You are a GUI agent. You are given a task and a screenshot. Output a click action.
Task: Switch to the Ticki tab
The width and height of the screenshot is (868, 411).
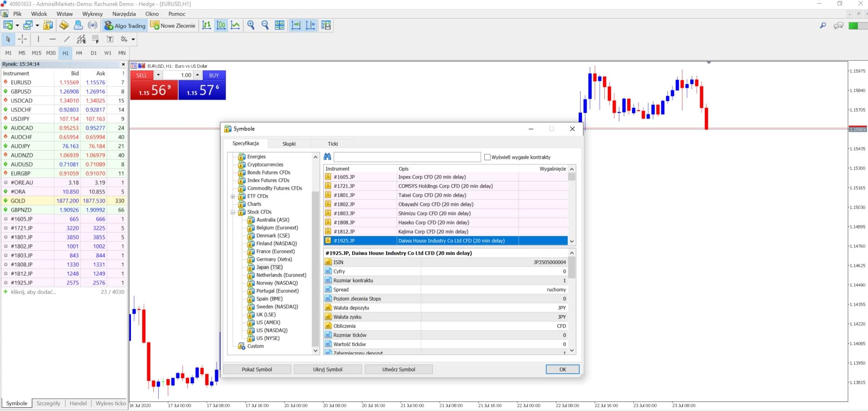[333, 143]
